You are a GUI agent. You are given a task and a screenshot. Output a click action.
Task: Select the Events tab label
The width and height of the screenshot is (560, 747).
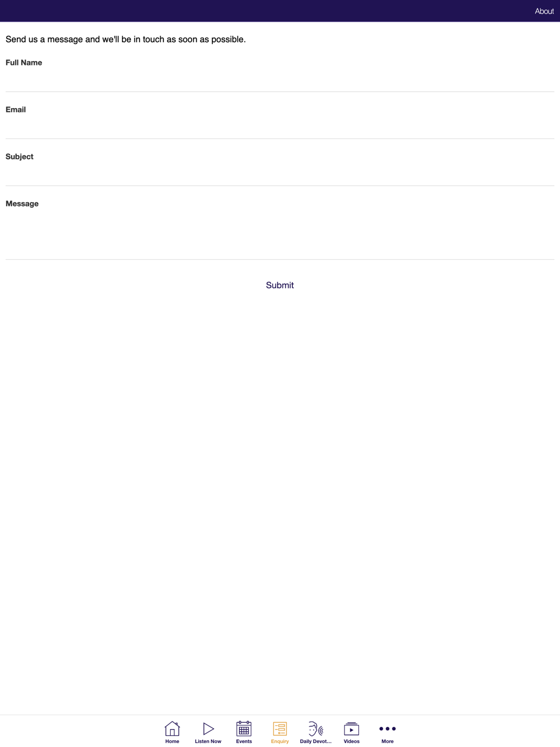click(x=244, y=741)
